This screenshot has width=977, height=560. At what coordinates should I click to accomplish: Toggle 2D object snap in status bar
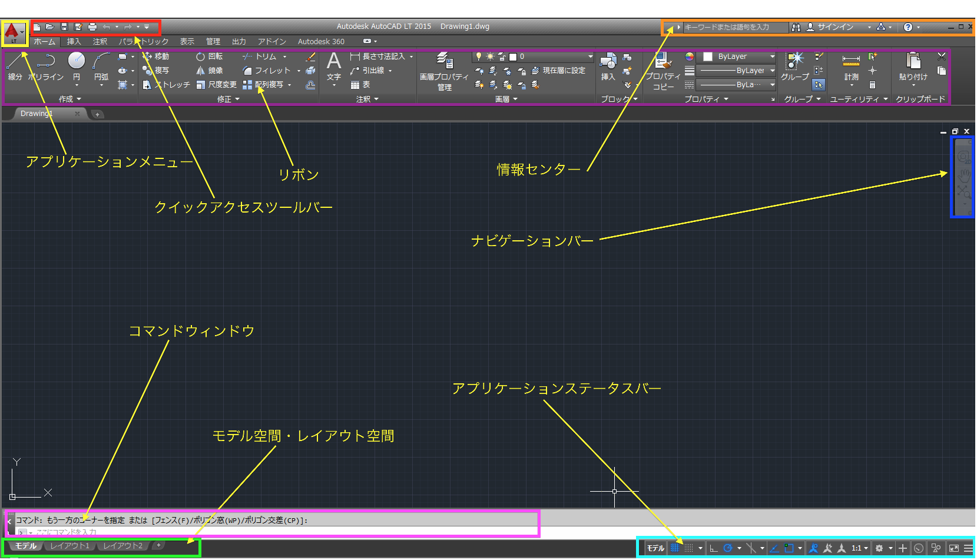[789, 548]
